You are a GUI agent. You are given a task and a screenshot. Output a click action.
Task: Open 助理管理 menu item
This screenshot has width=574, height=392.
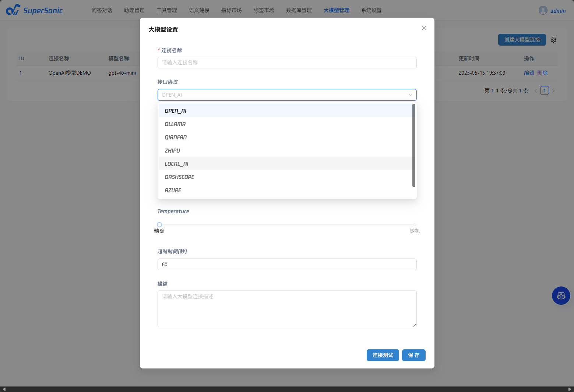point(134,10)
